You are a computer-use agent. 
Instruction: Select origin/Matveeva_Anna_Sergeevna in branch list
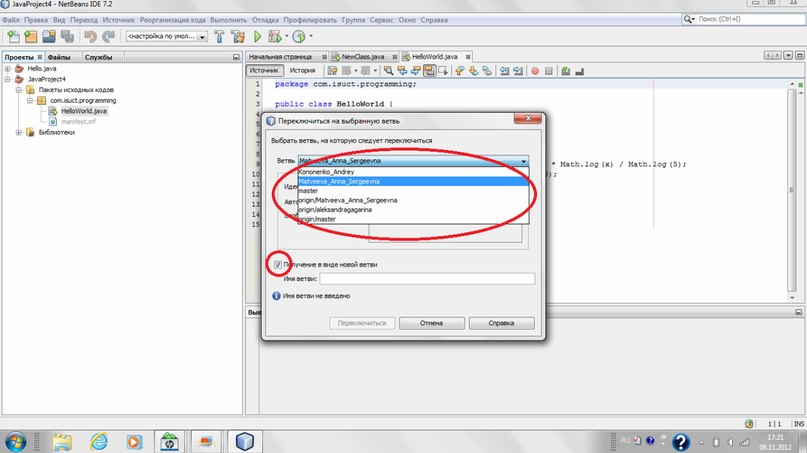413,200
